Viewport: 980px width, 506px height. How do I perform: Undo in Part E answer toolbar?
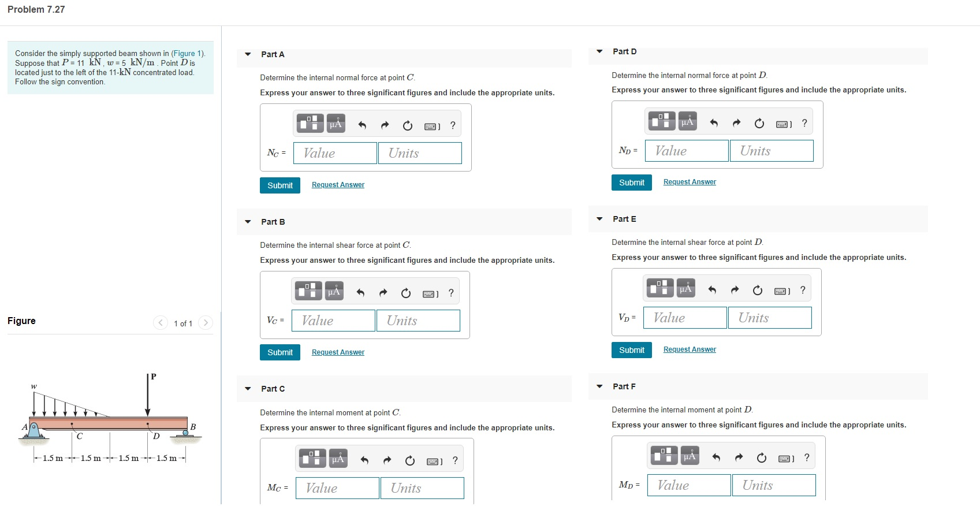point(712,290)
